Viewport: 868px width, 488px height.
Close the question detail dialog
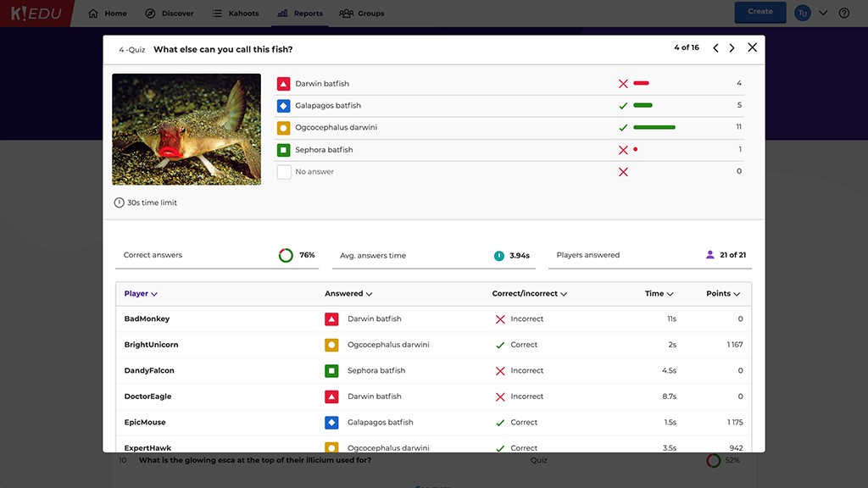point(752,47)
